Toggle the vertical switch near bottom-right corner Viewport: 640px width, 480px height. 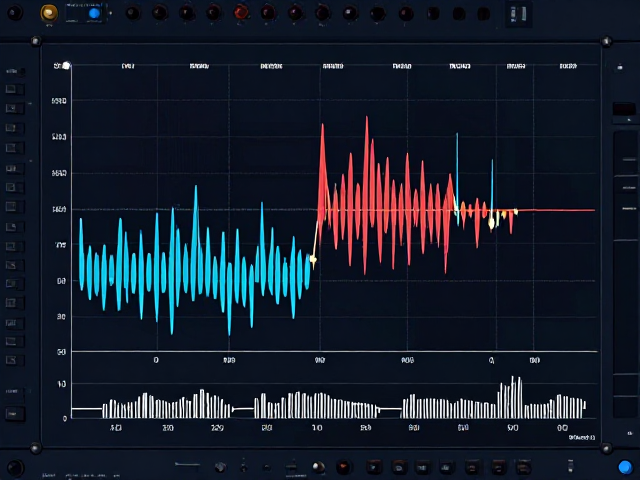point(570,465)
